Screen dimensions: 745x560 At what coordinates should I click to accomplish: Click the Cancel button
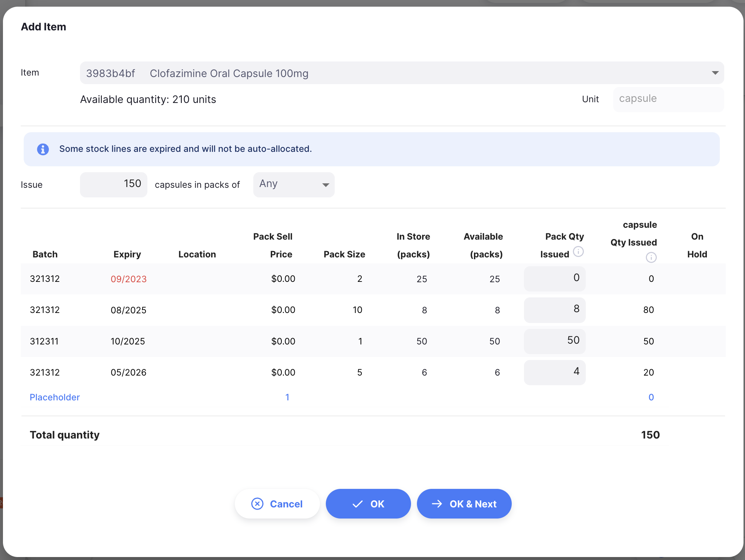click(277, 504)
